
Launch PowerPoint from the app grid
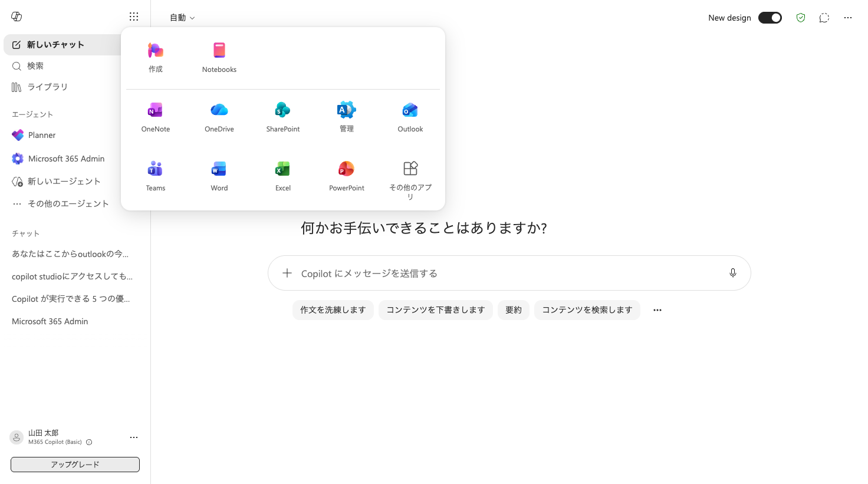(x=347, y=176)
